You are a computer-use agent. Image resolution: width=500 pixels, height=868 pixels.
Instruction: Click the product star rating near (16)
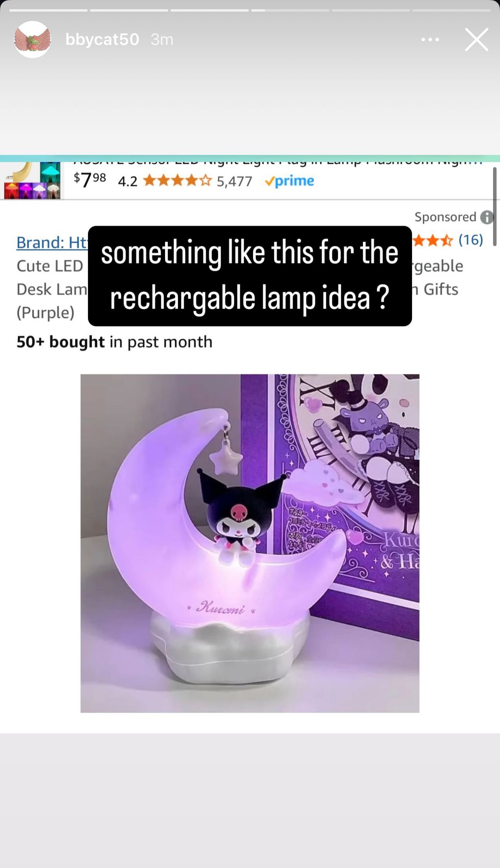click(432, 241)
